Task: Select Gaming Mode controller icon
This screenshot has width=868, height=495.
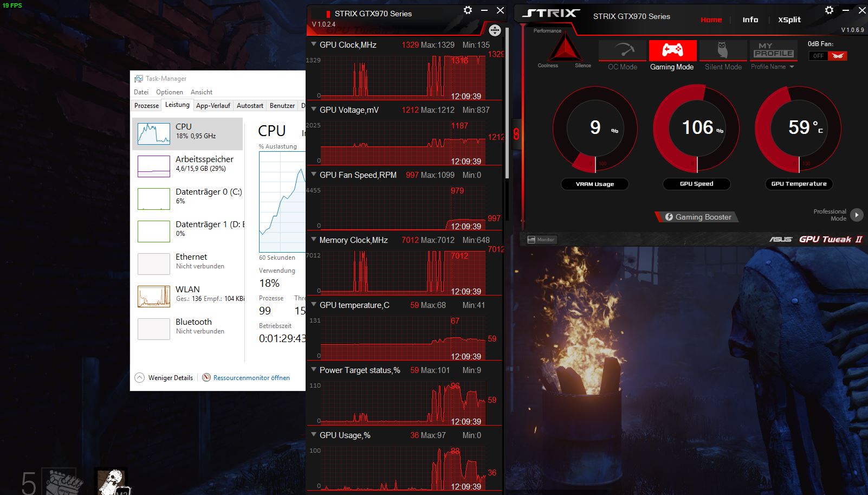Action: tap(672, 50)
